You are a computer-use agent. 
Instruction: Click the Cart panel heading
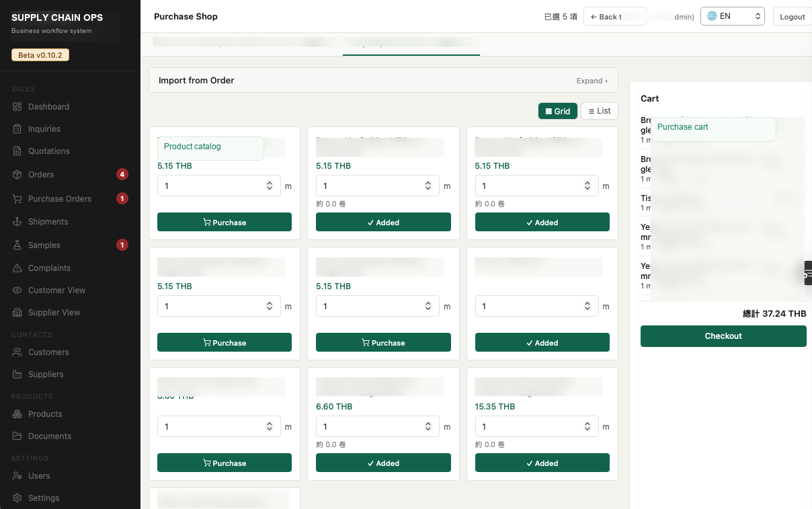pyautogui.click(x=649, y=98)
